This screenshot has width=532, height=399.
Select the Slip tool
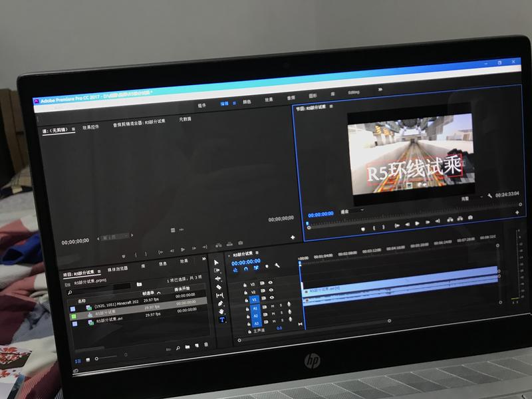219,295
